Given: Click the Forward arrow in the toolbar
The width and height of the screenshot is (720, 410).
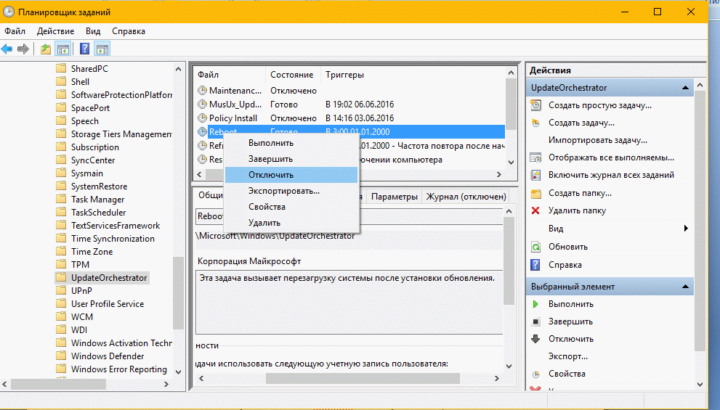Looking at the screenshot, I should (22, 48).
